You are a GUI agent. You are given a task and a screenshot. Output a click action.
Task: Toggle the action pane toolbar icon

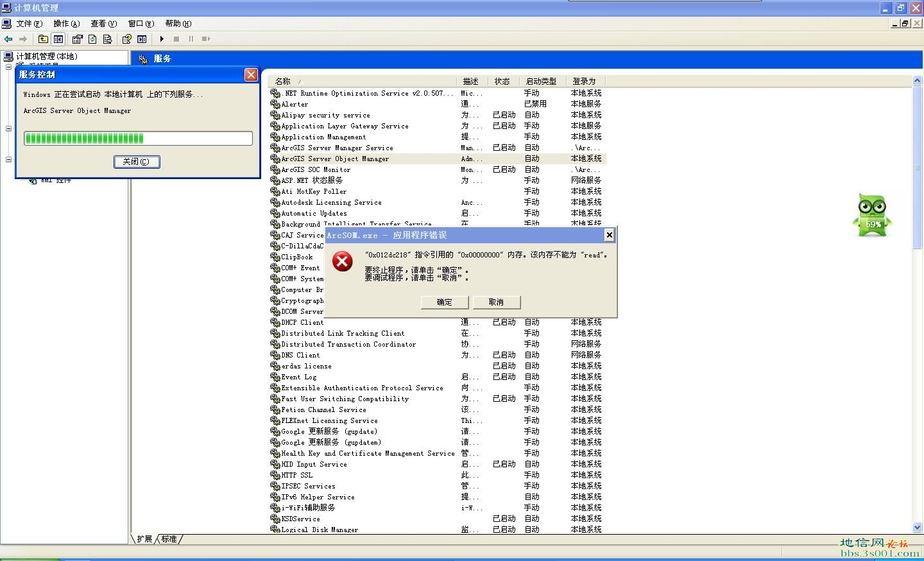(142, 39)
